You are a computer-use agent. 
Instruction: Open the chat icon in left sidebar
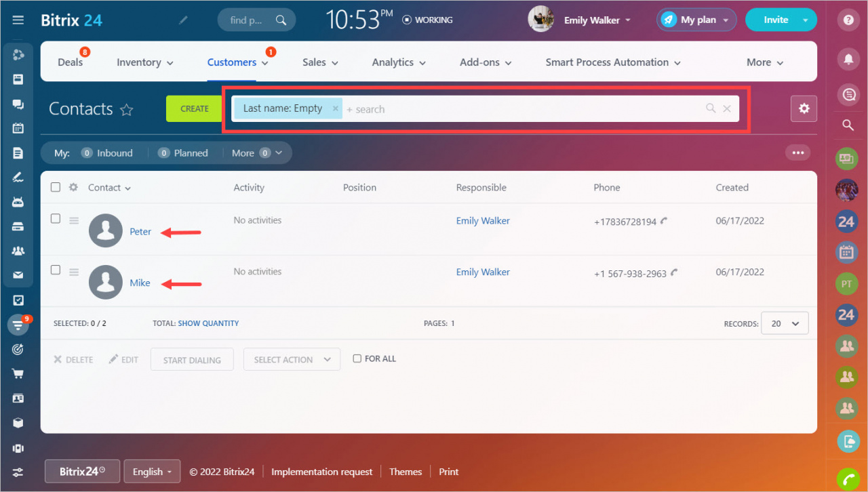coord(18,104)
